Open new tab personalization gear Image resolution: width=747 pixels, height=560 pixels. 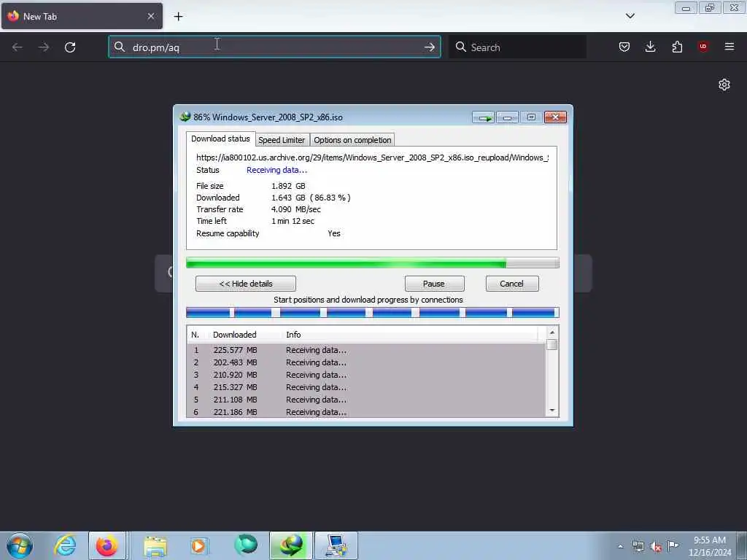(x=724, y=85)
